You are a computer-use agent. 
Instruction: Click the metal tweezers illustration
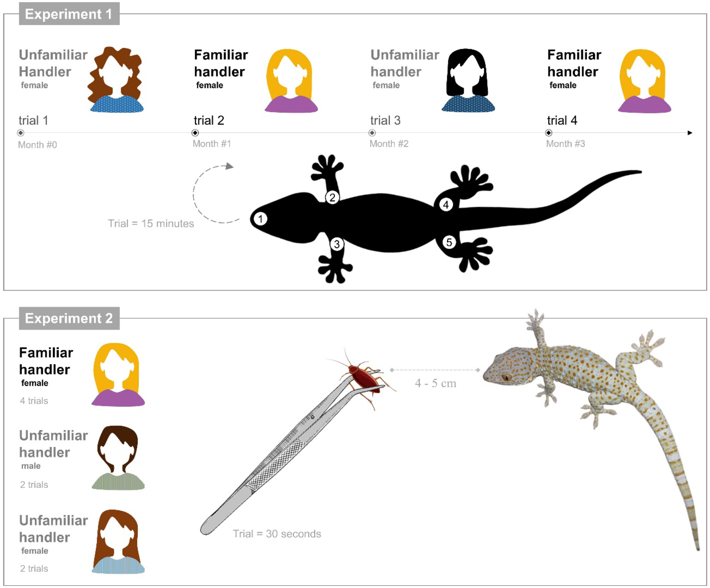(x=293, y=452)
